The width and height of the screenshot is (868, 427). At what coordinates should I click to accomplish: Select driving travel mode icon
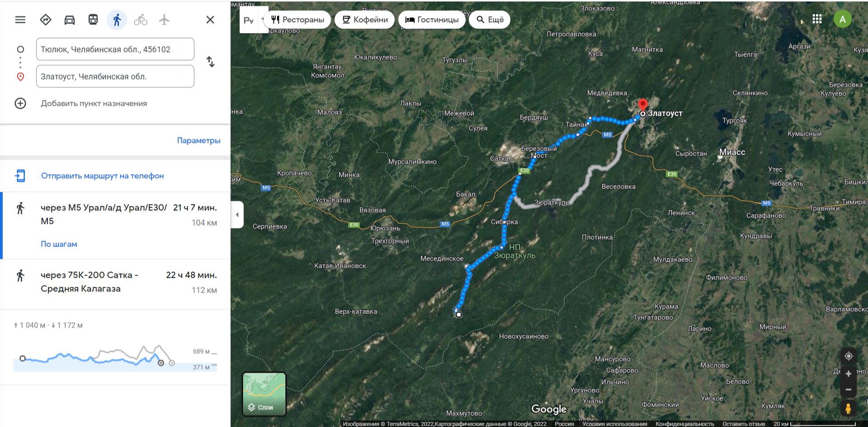pyautogui.click(x=70, y=20)
